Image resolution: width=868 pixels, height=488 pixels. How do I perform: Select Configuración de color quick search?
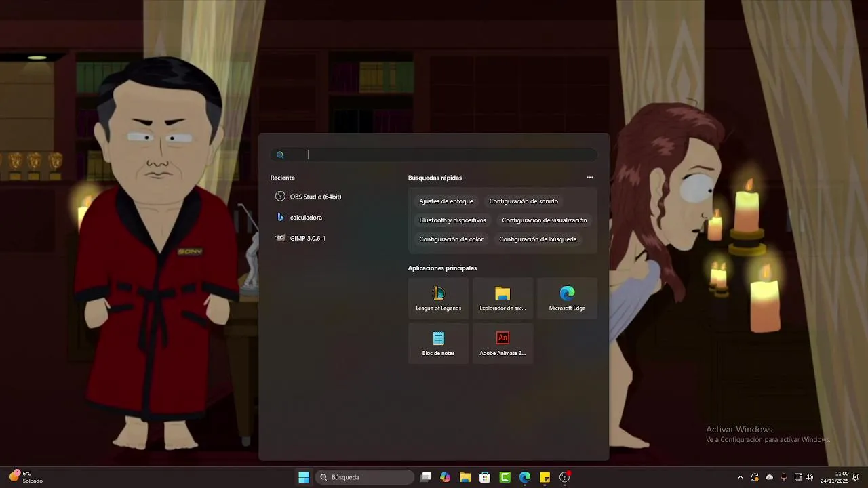(451, 239)
